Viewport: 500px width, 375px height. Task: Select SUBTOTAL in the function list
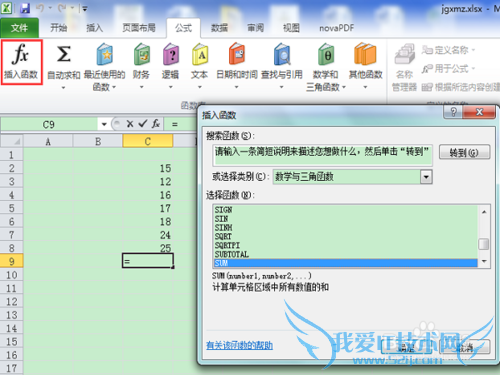pos(345,254)
